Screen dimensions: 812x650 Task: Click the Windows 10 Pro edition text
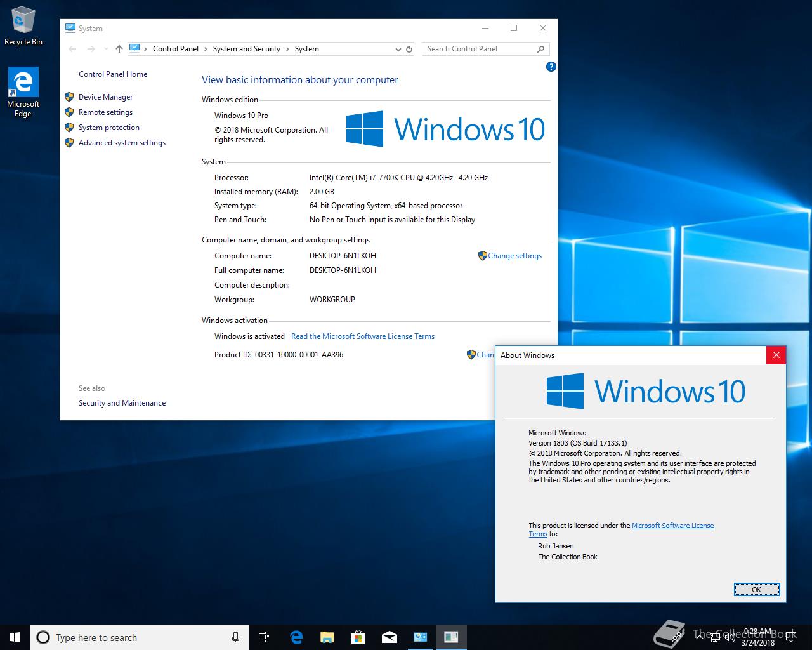pyautogui.click(x=241, y=116)
